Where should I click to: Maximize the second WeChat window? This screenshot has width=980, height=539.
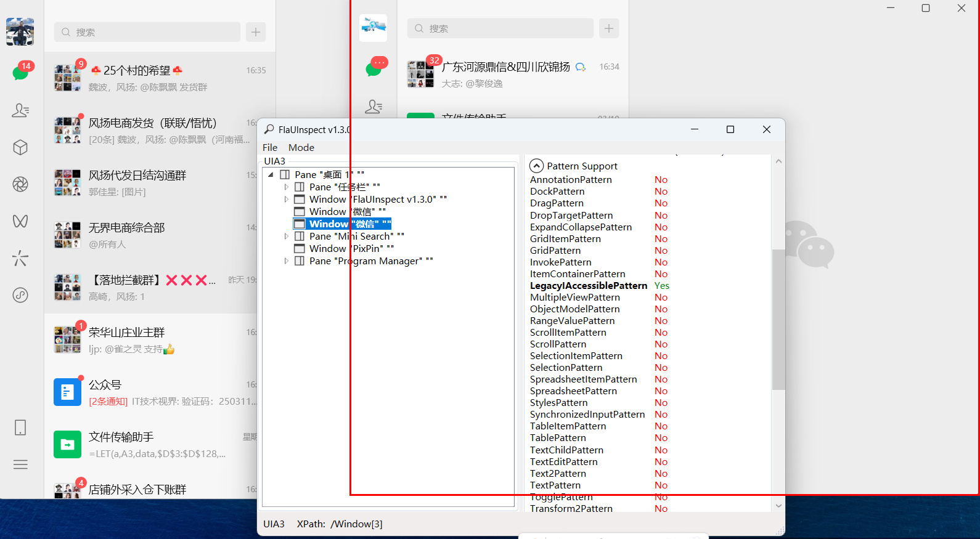coord(926,8)
